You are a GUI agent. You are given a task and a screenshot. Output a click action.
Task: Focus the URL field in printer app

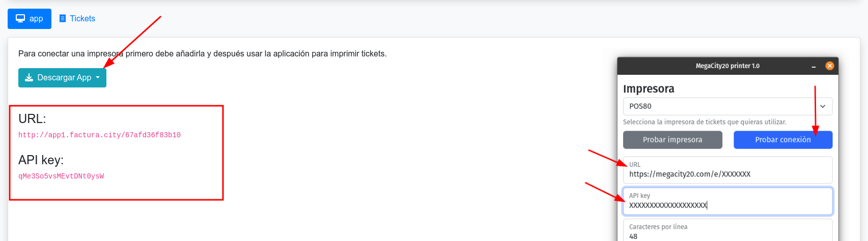[727, 174]
